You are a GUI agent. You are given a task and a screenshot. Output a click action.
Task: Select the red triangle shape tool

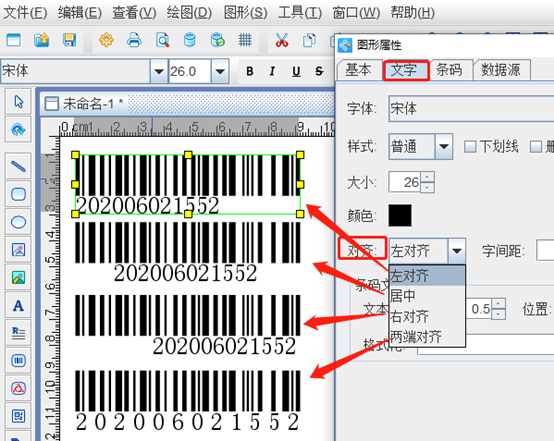pos(18,389)
